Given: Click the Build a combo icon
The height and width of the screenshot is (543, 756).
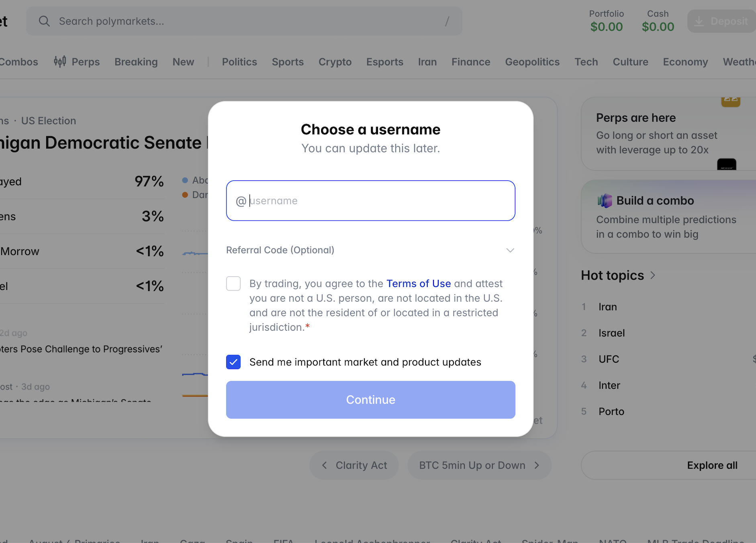Looking at the screenshot, I should pyautogui.click(x=605, y=200).
